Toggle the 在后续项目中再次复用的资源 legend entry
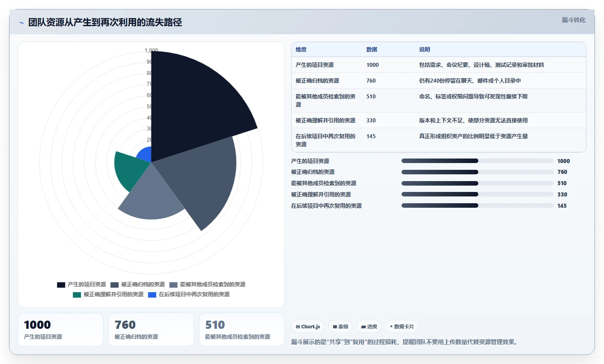The height and width of the screenshot is (364, 604). pos(189,294)
